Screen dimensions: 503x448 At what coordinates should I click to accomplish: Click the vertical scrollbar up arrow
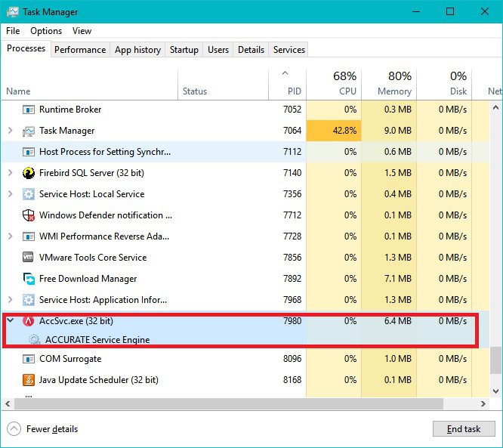495,107
